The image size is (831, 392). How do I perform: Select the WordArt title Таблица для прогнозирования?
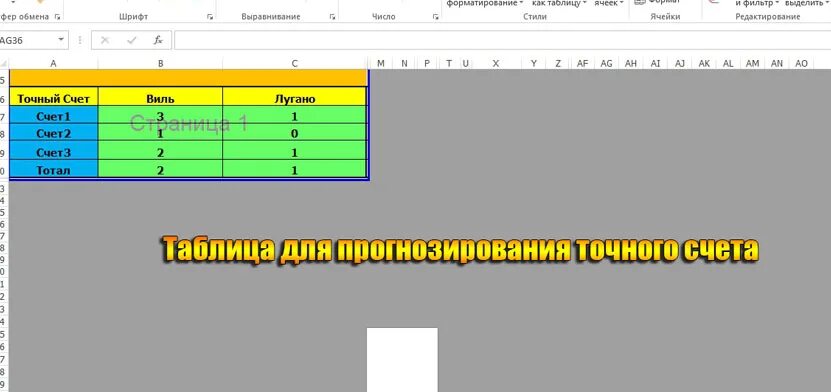[x=460, y=249]
